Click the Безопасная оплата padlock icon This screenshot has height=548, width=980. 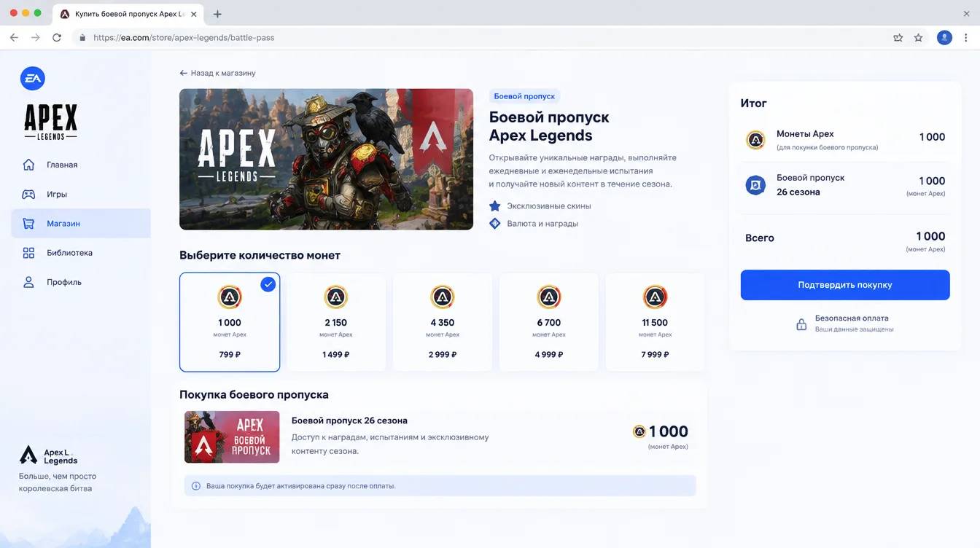[x=801, y=324]
